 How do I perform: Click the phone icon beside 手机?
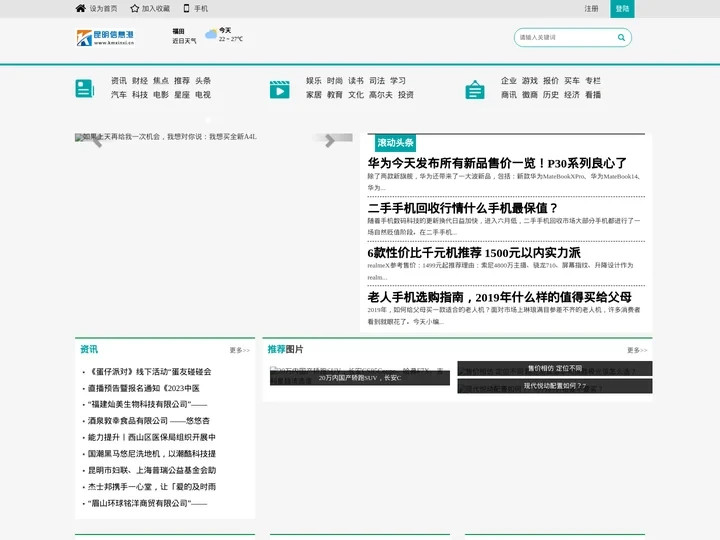tap(186, 8)
